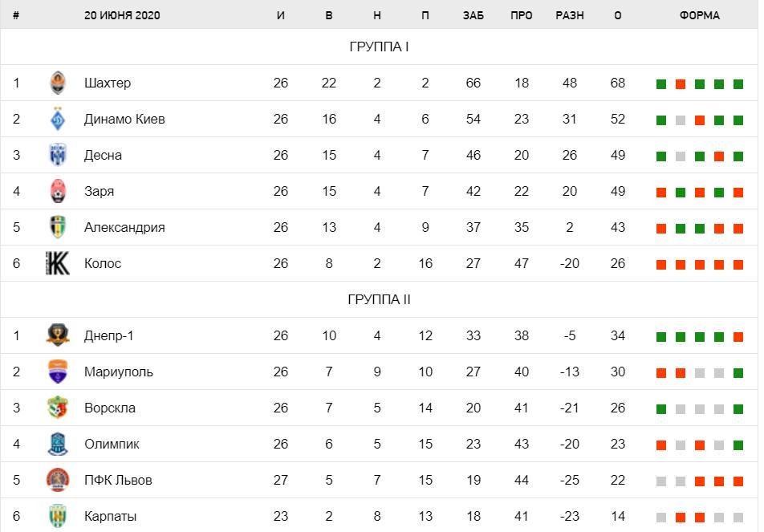
Task: Select the ГРУППА I section heading
Action: (380, 47)
